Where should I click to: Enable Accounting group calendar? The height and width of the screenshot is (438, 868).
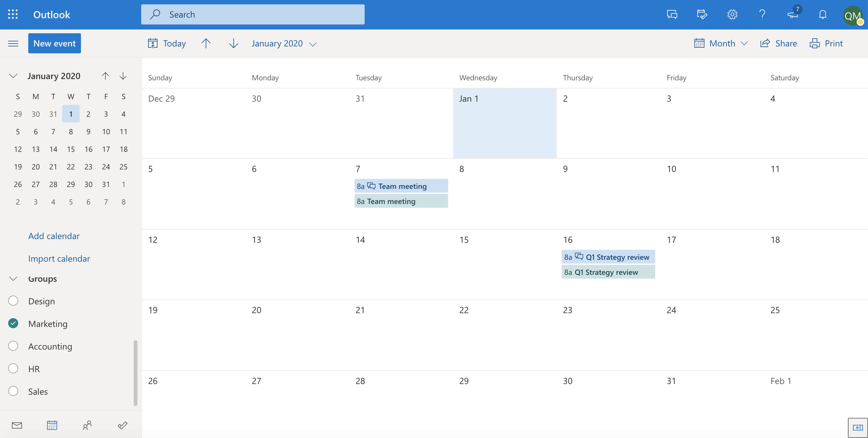tap(13, 345)
